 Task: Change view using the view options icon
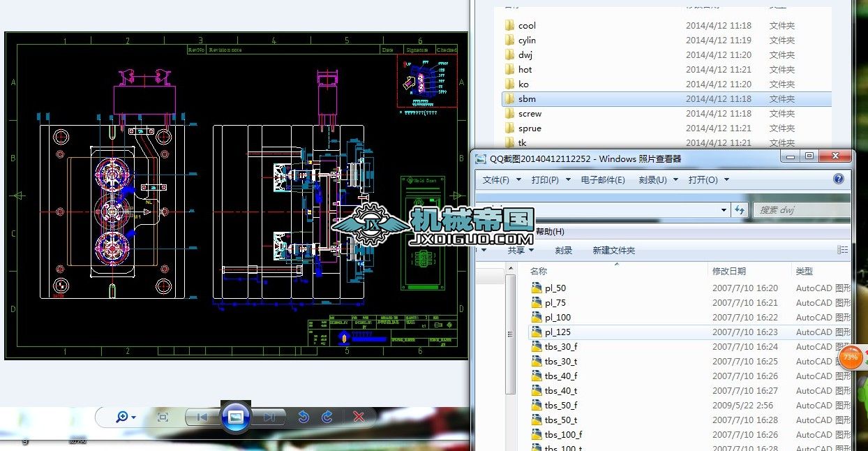click(x=843, y=250)
